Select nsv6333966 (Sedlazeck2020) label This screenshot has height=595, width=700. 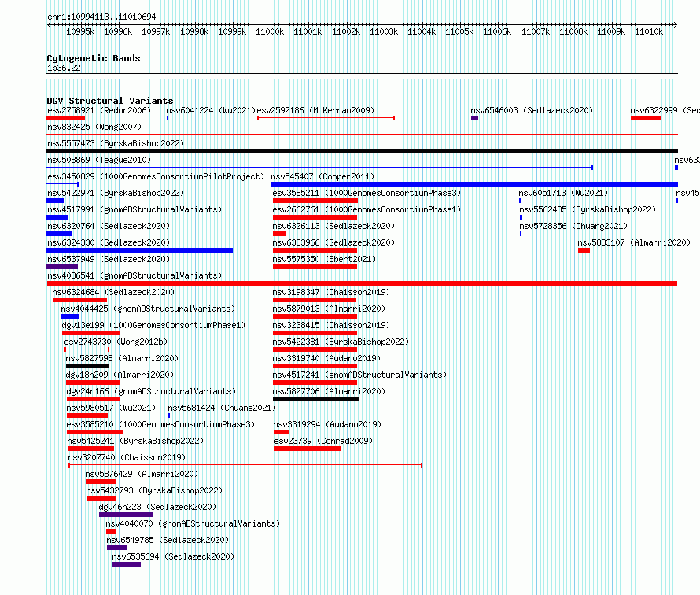click(x=334, y=242)
